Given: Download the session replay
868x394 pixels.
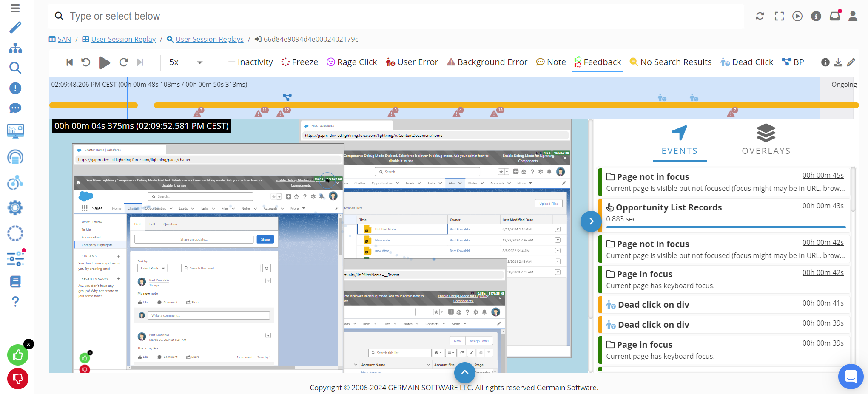Looking at the screenshot, I should [x=838, y=62].
